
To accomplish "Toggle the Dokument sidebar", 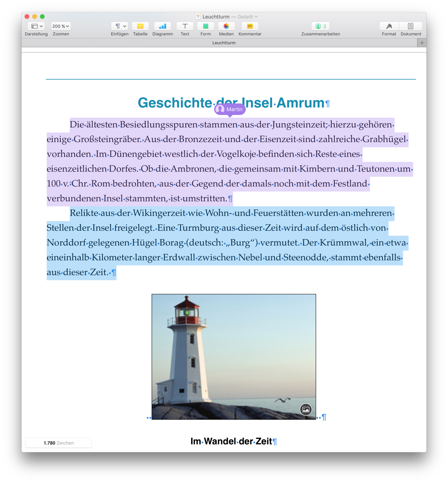I will tap(411, 26).
